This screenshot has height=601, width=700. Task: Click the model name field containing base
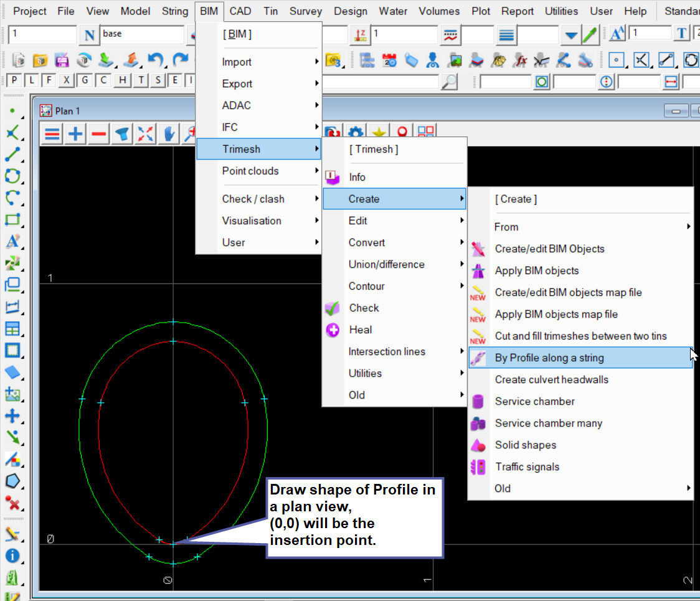142,34
